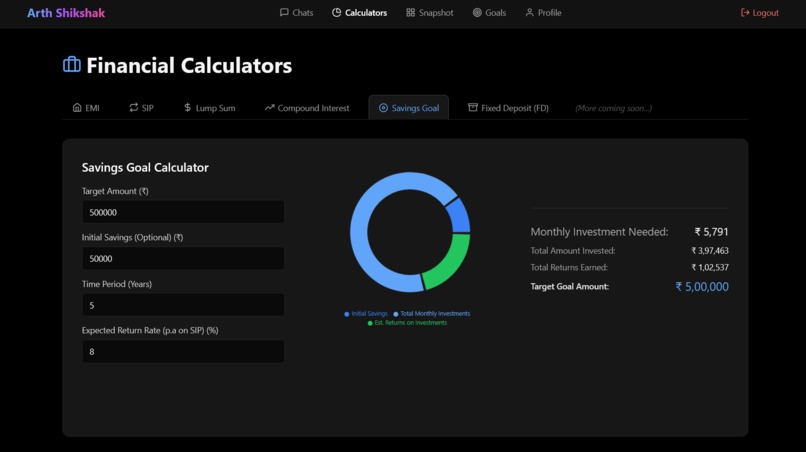Click the Monthly Investment Needed label
This screenshot has width=806, height=452.
click(599, 232)
